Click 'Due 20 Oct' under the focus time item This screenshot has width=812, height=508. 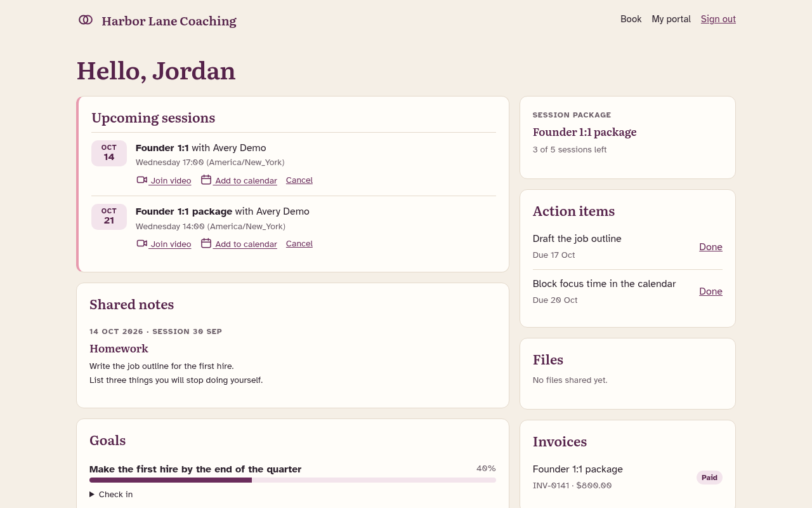click(555, 300)
